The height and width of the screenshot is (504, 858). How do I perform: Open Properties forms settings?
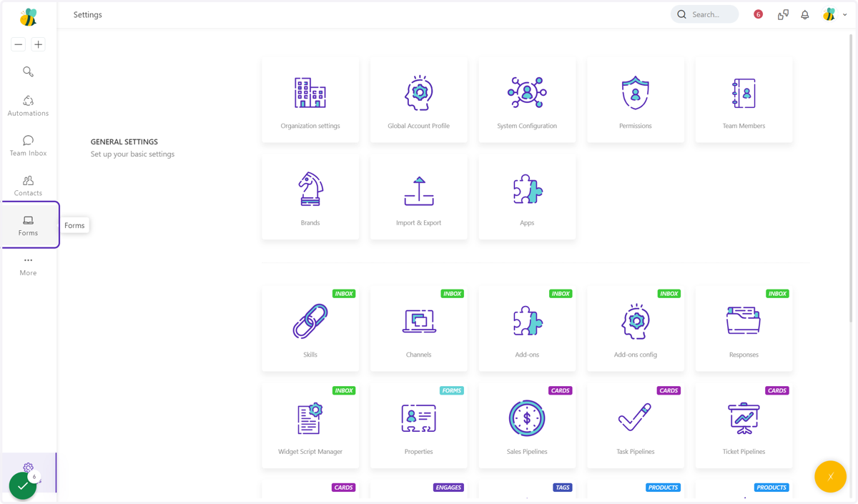point(419,425)
